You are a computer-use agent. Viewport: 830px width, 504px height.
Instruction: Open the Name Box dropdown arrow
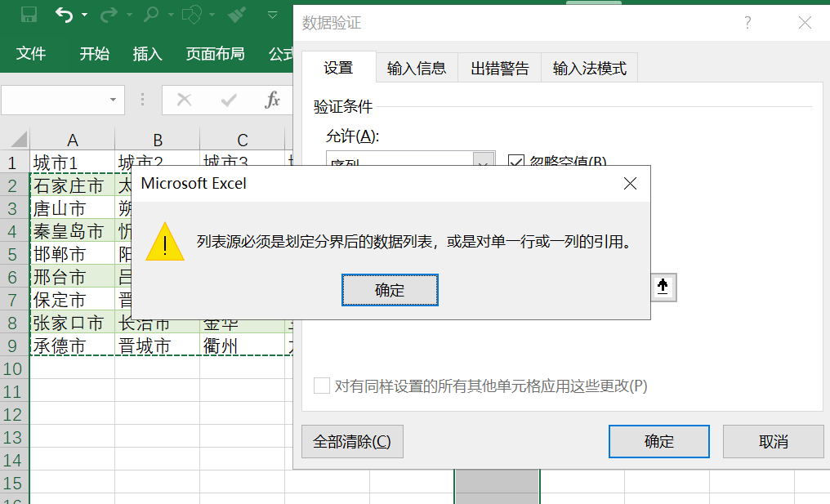pyautogui.click(x=113, y=100)
